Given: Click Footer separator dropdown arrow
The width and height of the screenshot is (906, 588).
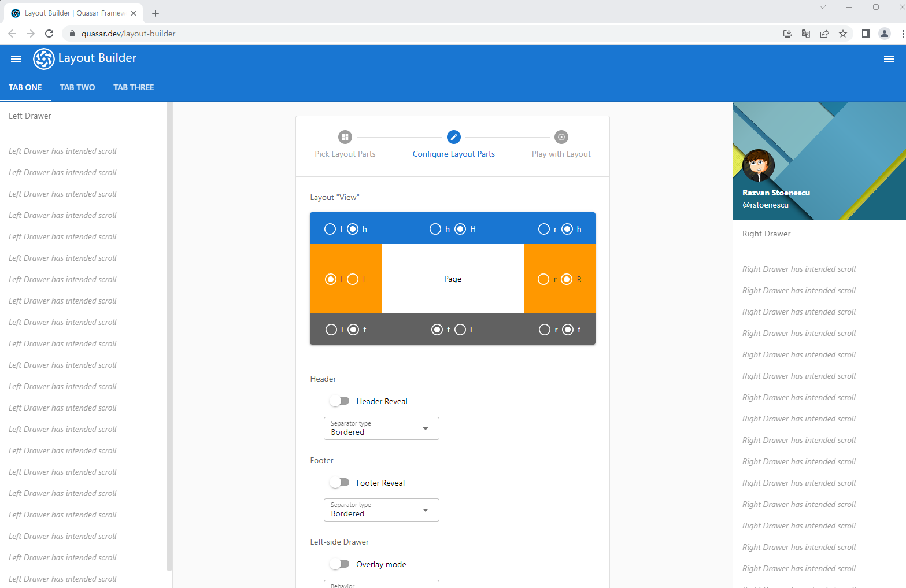Looking at the screenshot, I should pos(426,510).
